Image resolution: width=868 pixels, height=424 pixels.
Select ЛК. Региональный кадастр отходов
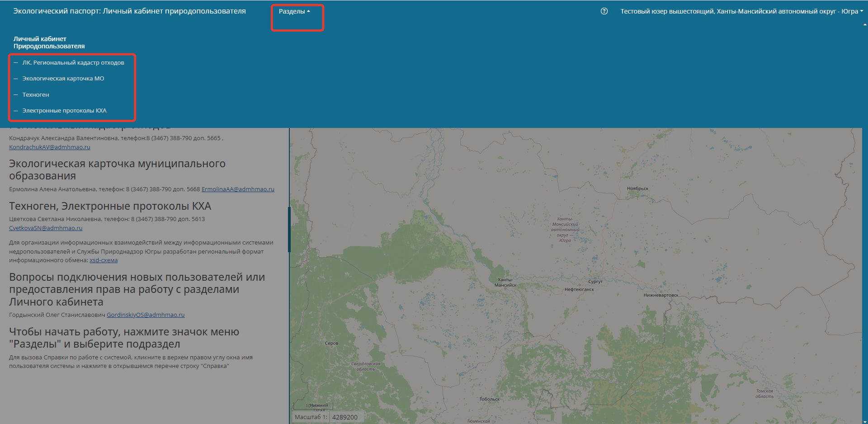[x=73, y=63]
